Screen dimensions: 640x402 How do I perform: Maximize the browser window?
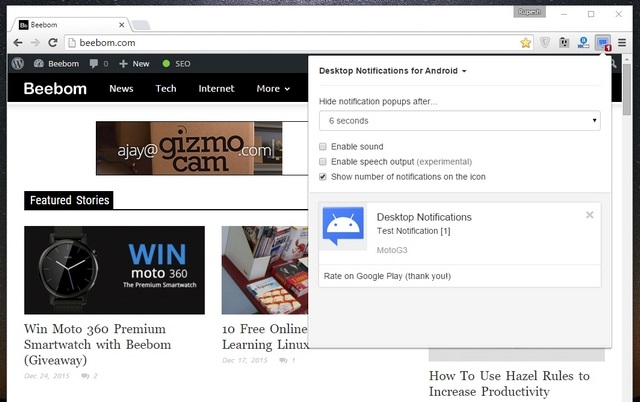pos(591,14)
